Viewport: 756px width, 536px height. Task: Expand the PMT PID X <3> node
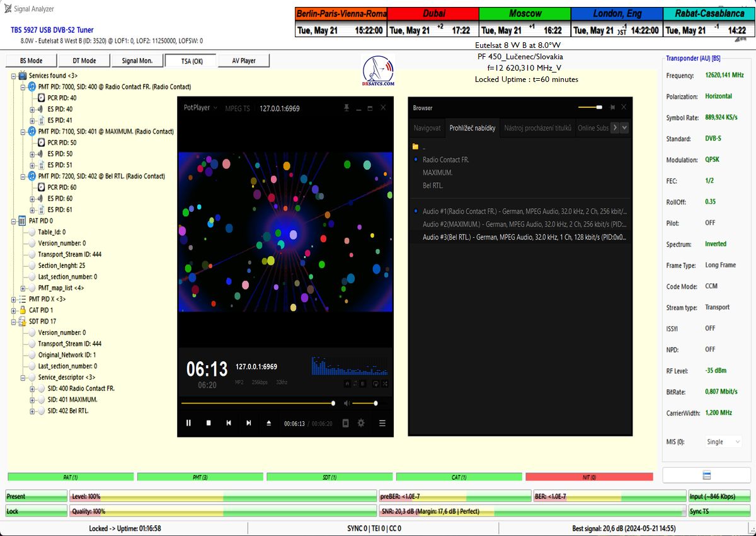point(14,299)
